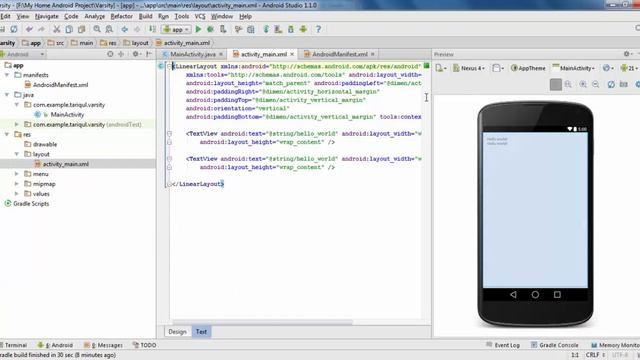This screenshot has height=360, width=640.
Task: Open the TODO tool window
Action: (x=144, y=345)
